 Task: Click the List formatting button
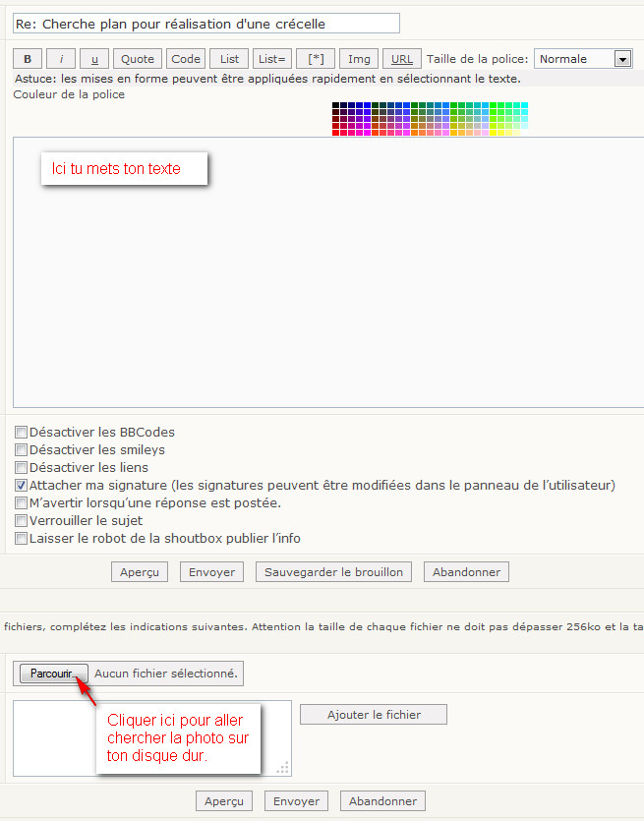tap(229, 59)
